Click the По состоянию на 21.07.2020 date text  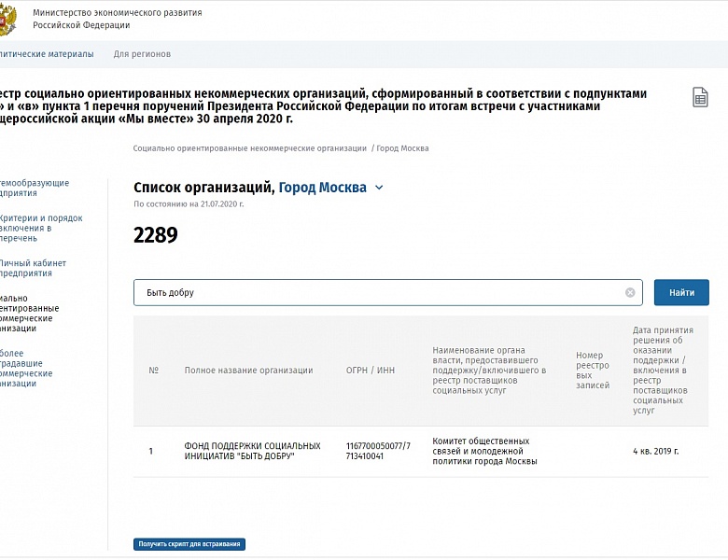189,203
